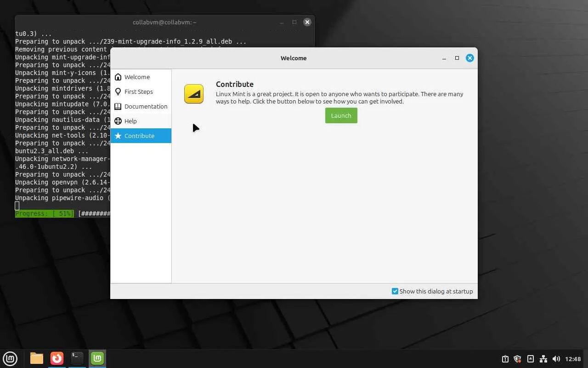Viewport: 588px width, 368px height.
Task: Click the collabvm@collabvm terminal title
Action: (164, 22)
